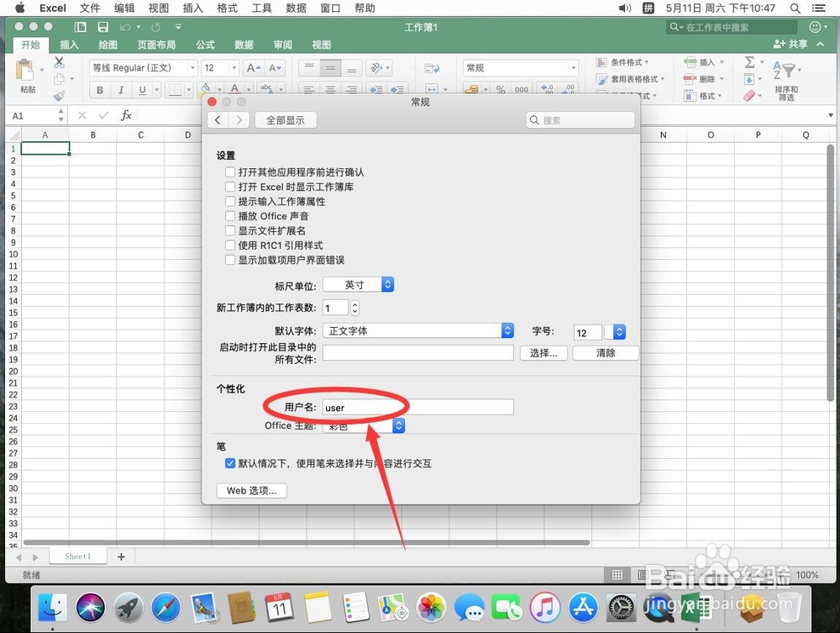This screenshot has height=633, width=840.
Task: Toggle Italic formatting in ribbon
Action: 121,90
